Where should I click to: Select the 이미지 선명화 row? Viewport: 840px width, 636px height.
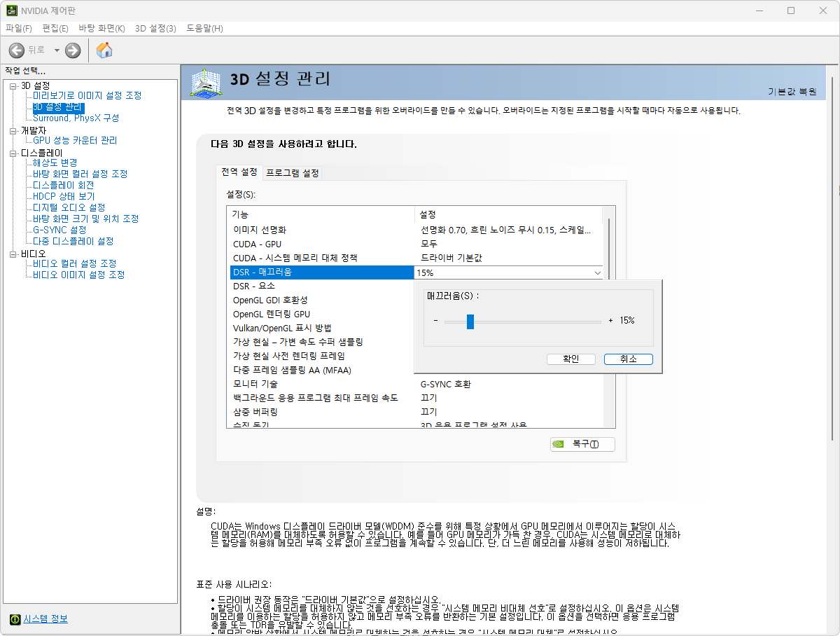coord(417,230)
